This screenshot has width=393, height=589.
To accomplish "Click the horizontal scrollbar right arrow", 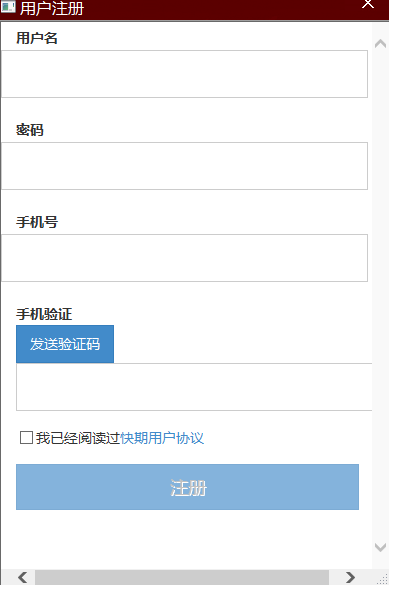I will 350,577.
